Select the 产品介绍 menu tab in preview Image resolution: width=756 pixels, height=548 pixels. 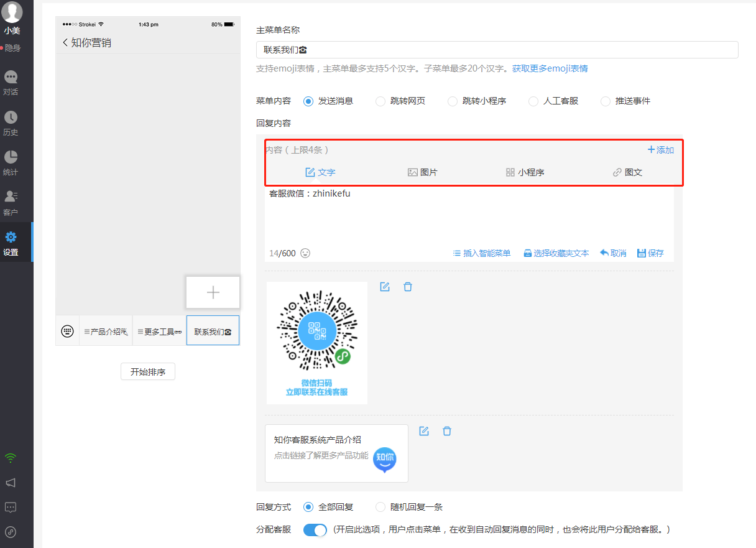[x=106, y=332]
